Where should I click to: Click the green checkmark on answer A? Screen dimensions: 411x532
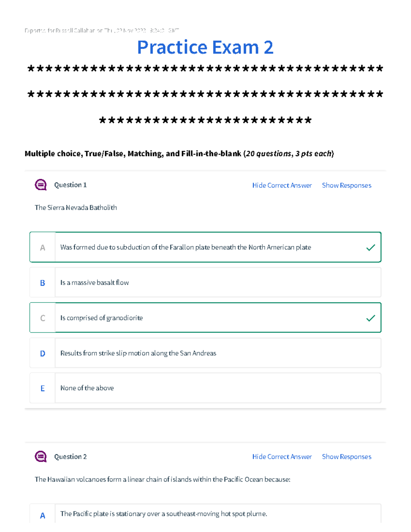click(371, 248)
